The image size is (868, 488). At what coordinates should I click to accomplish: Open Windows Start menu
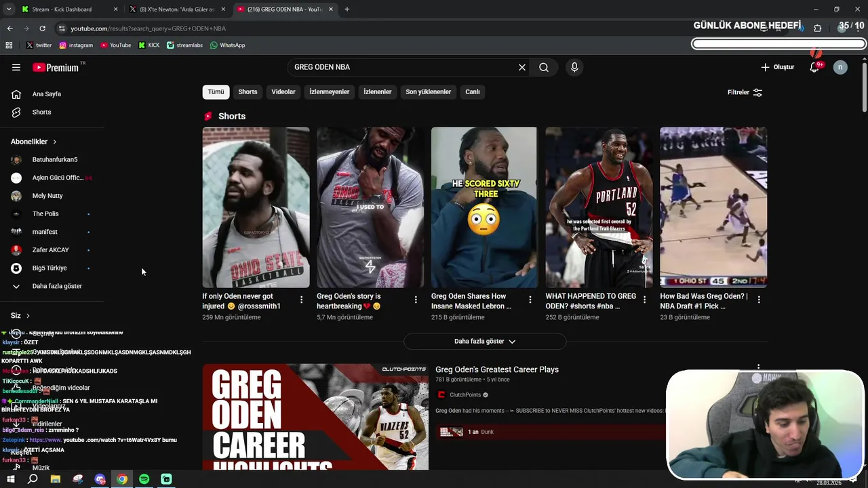point(10,479)
